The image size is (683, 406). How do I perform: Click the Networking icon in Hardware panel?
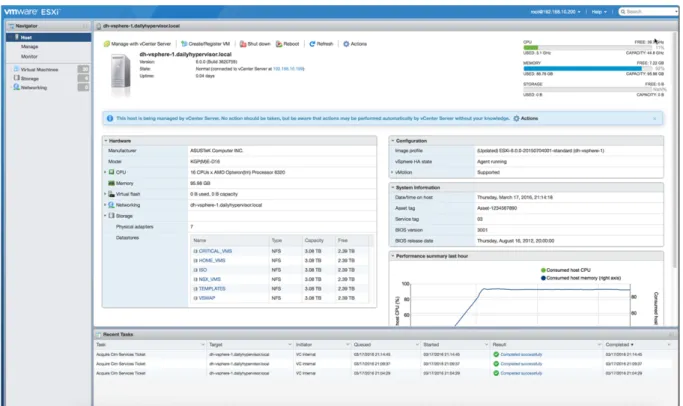112,205
